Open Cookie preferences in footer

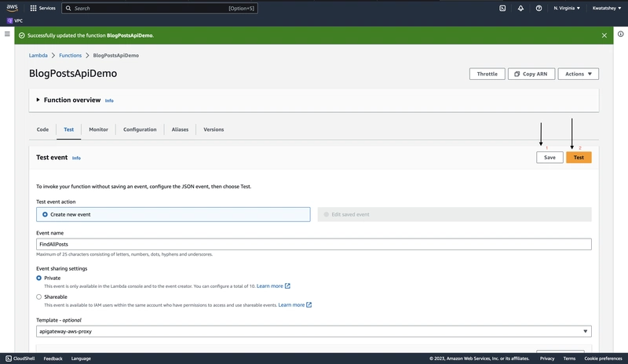(x=603, y=359)
